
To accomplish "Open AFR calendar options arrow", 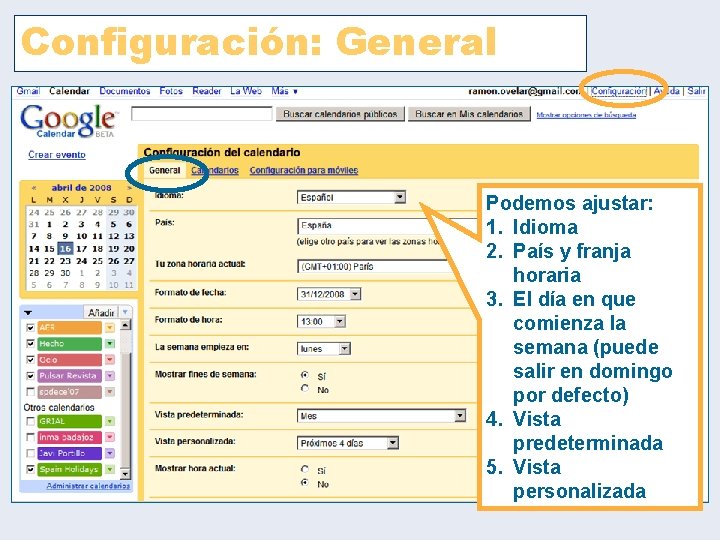I will (109, 328).
